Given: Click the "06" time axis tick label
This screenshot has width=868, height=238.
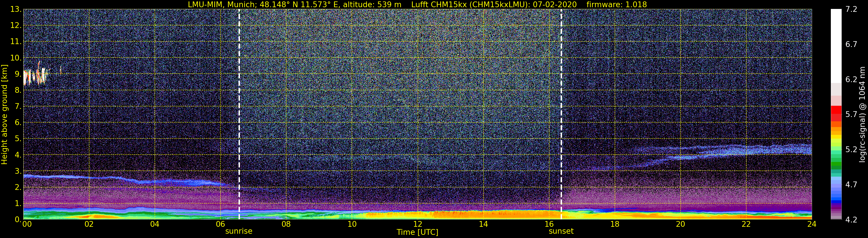Looking at the screenshot, I should coord(220,224).
